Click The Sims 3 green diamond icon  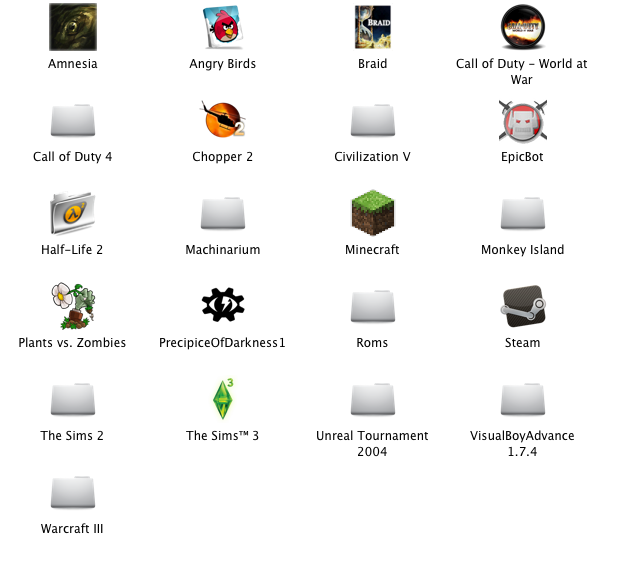point(222,399)
